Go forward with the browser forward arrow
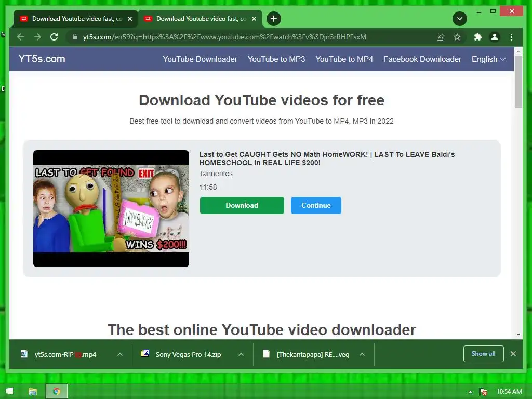The width and height of the screenshot is (532, 399). tap(37, 37)
